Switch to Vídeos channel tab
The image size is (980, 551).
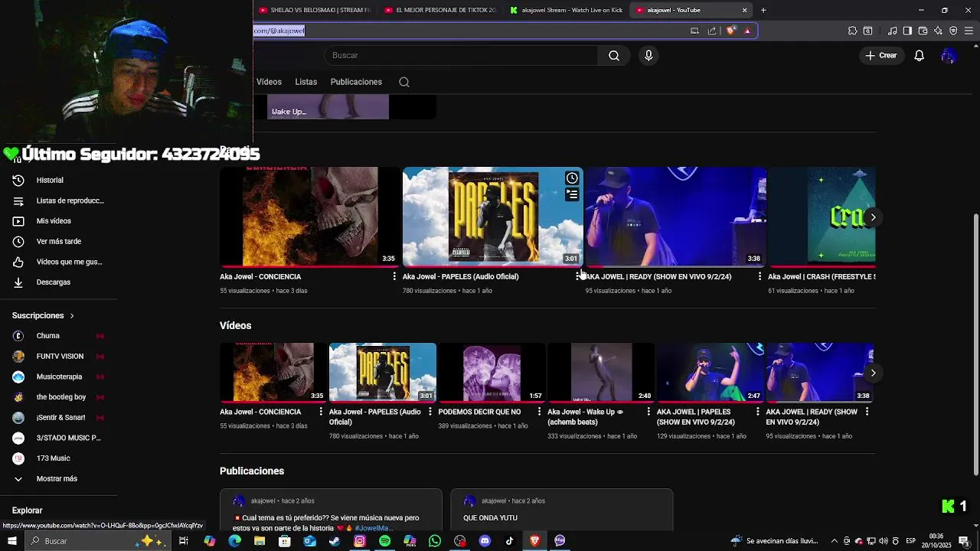[x=269, y=82]
